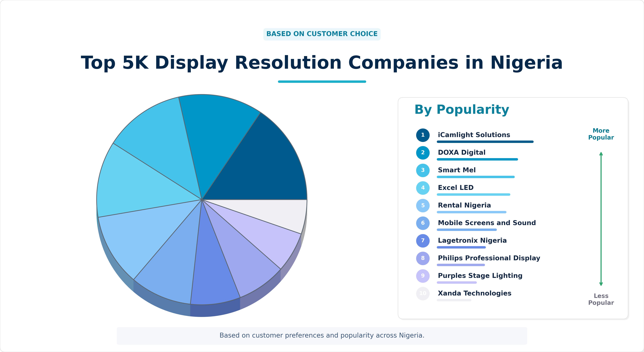Select the Excel LED label
The width and height of the screenshot is (644, 352).
tap(456, 187)
